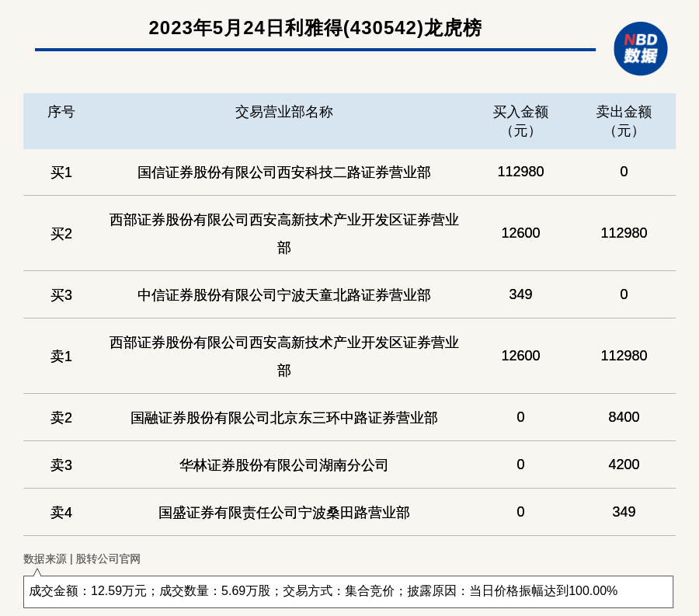This screenshot has width=699, height=616.
Task: Select 西部证券 branch name in row 买2
Action: [284, 234]
